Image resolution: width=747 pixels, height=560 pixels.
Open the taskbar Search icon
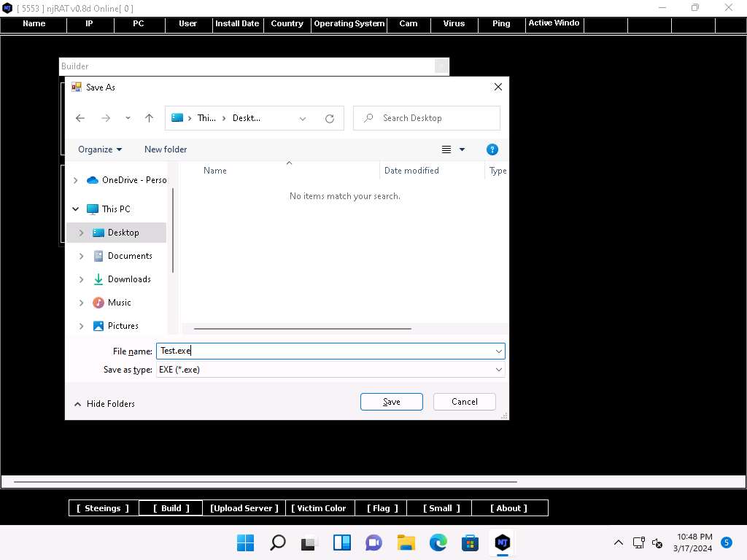[x=278, y=542]
